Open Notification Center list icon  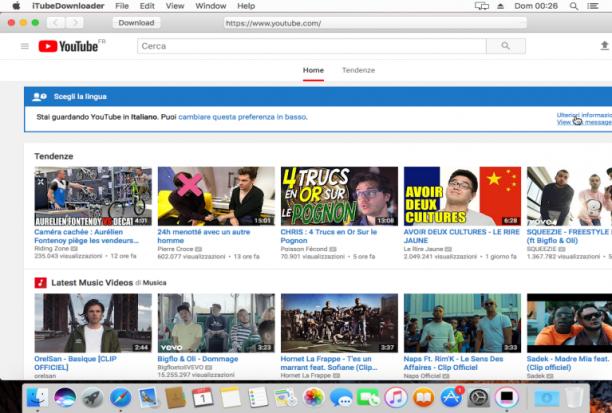coord(592,6)
